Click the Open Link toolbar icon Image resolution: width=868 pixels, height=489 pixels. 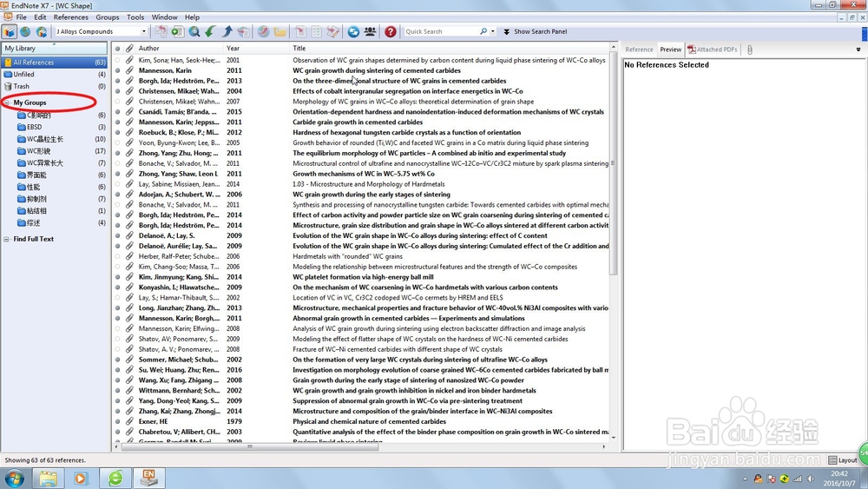click(264, 31)
